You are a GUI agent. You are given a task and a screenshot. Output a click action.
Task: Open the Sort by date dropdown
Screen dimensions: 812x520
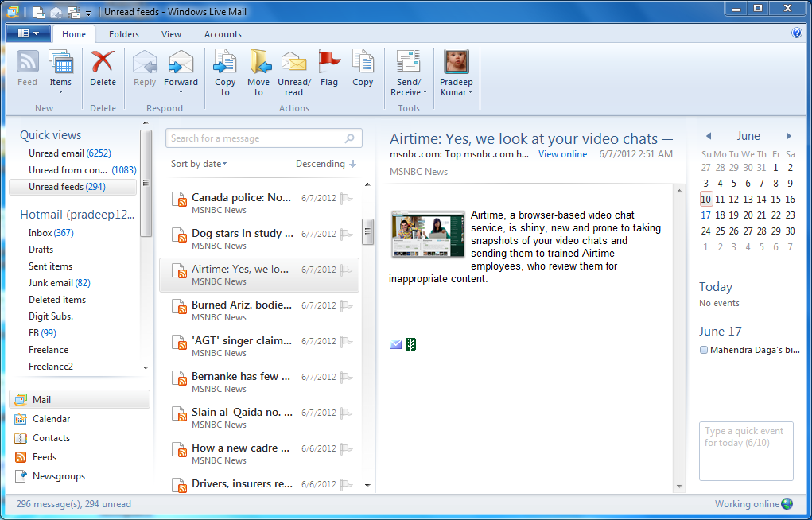pyautogui.click(x=199, y=164)
